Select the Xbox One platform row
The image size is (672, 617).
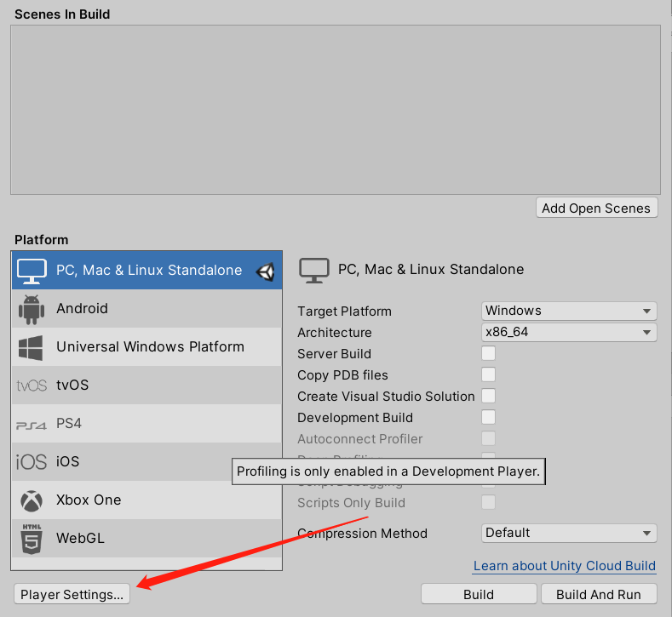coord(146,500)
